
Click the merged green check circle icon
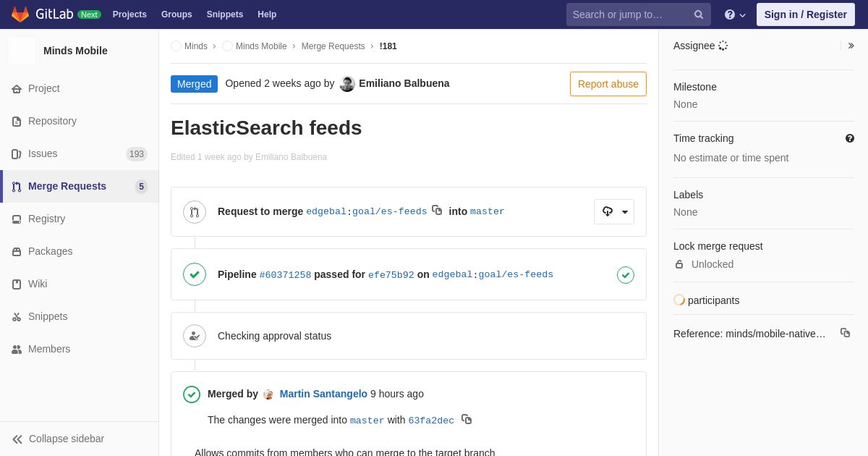tap(192, 394)
